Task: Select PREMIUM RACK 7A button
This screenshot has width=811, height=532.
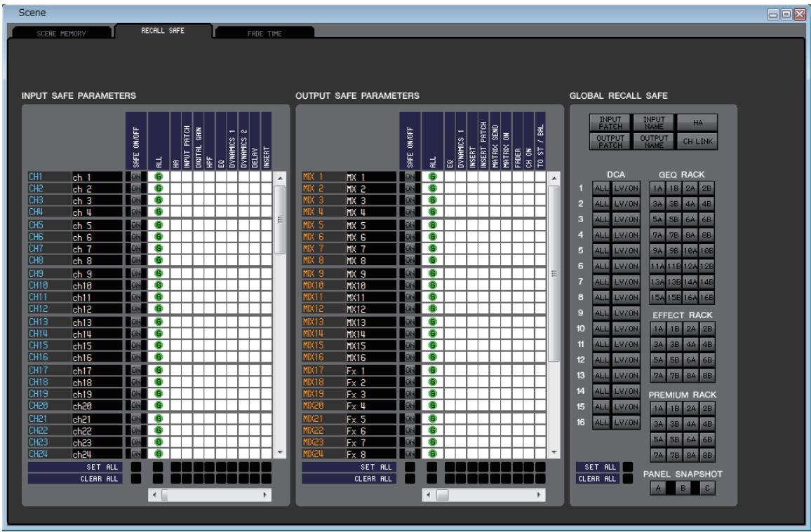Action: (x=657, y=456)
